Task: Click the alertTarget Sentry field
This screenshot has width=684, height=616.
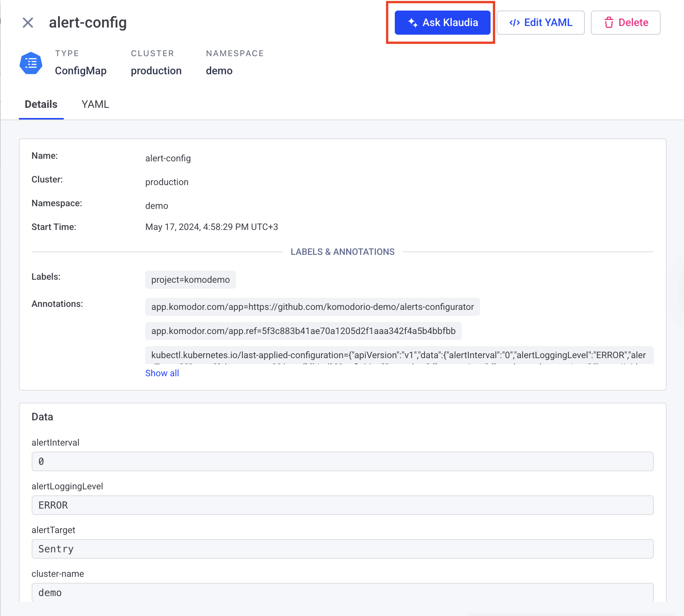Action: tap(342, 549)
